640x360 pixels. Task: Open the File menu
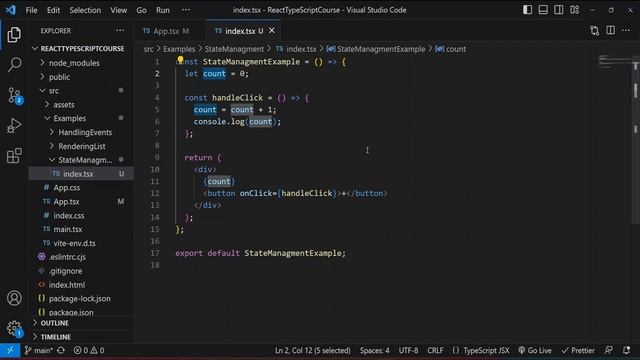(31, 10)
